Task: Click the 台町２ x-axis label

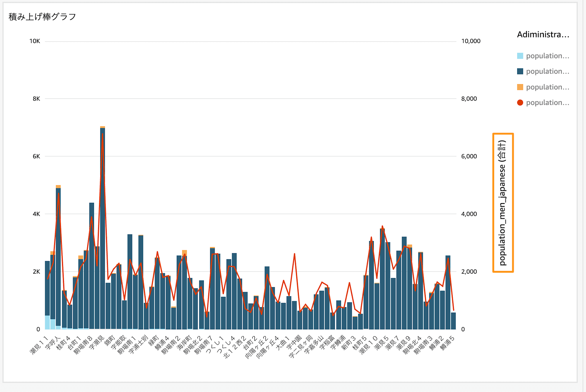Action: [250, 343]
